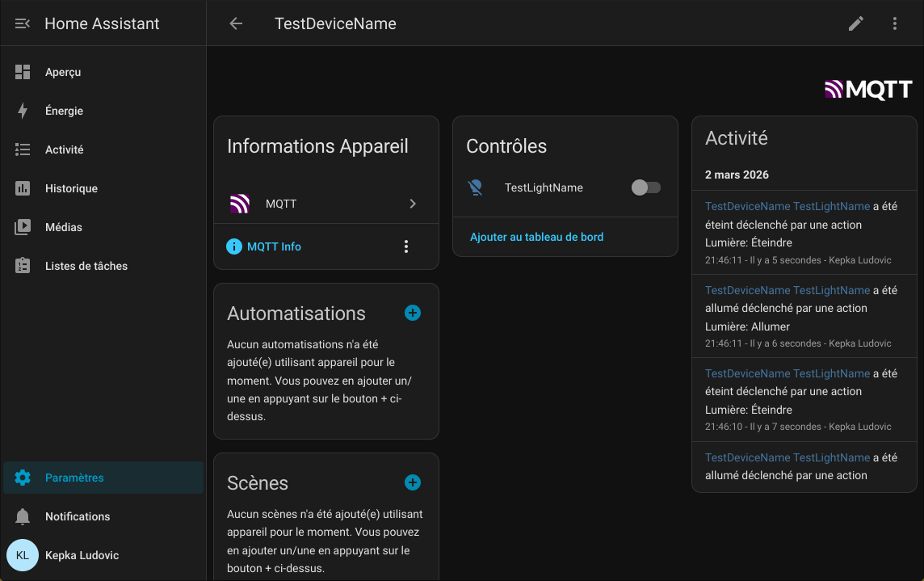Toggle the TestLightName switch on
Viewport: 924px width, 581px height.
pos(645,187)
